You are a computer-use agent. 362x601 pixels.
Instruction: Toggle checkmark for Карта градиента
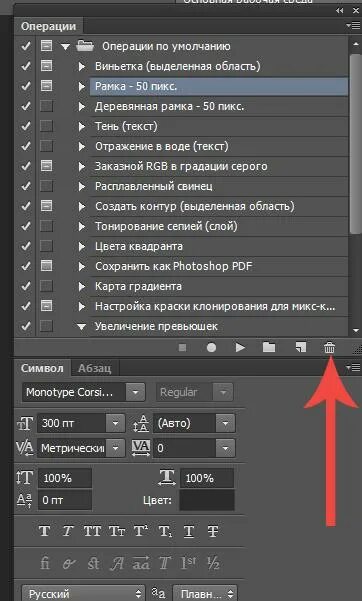coord(26,286)
